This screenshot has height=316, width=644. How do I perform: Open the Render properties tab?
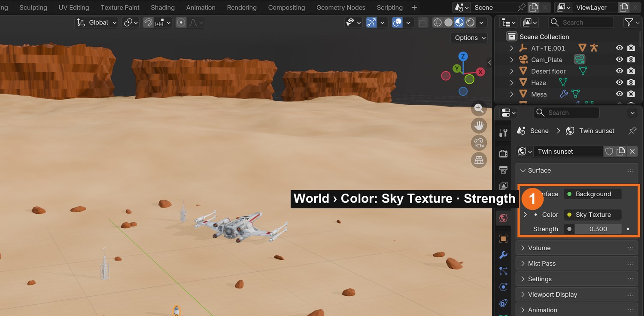(503, 153)
